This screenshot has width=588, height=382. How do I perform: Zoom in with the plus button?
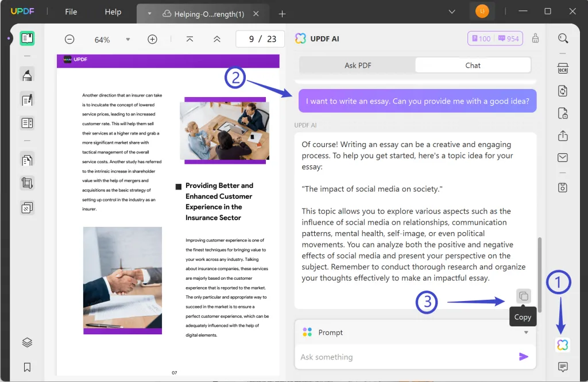coord(152,39)
